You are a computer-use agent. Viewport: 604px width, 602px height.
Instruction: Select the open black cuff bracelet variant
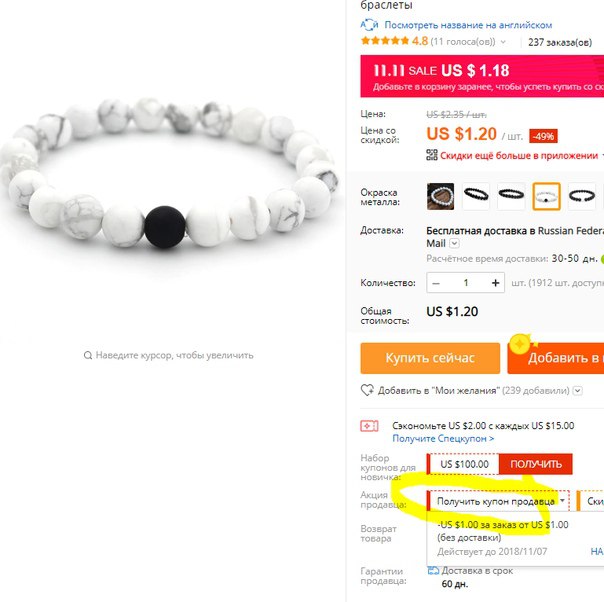(582, 196)
